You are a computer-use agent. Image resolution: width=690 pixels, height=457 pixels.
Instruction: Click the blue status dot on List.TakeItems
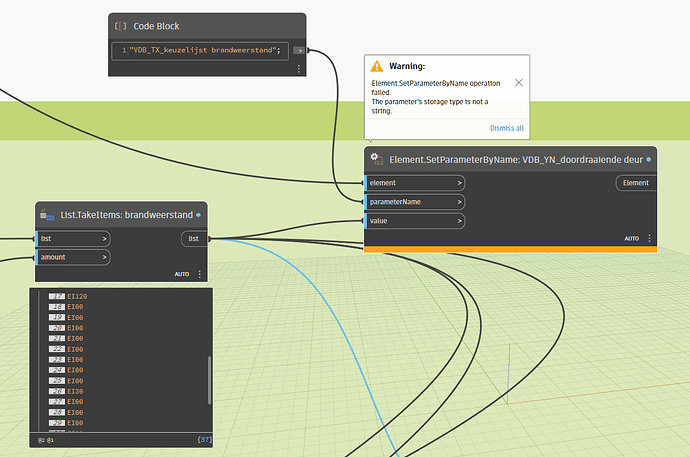198,214
